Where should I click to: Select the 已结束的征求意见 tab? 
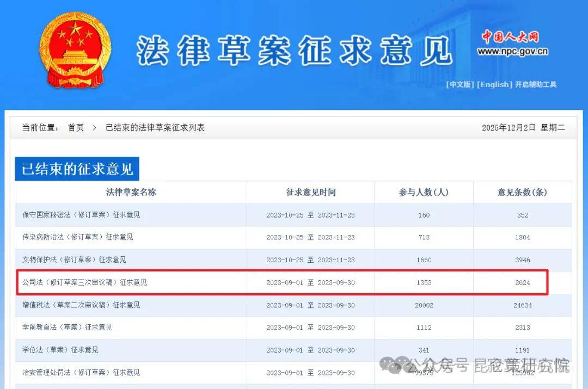pos(77,169)
